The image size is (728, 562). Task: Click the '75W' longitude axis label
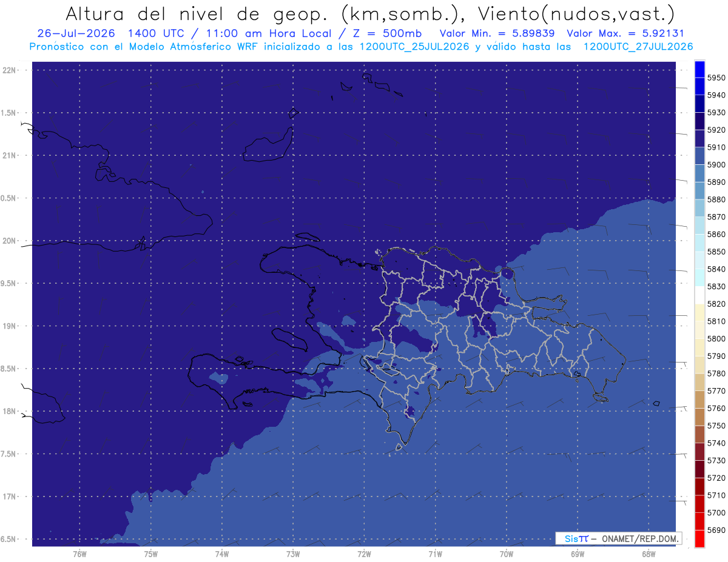coord(150,554)
